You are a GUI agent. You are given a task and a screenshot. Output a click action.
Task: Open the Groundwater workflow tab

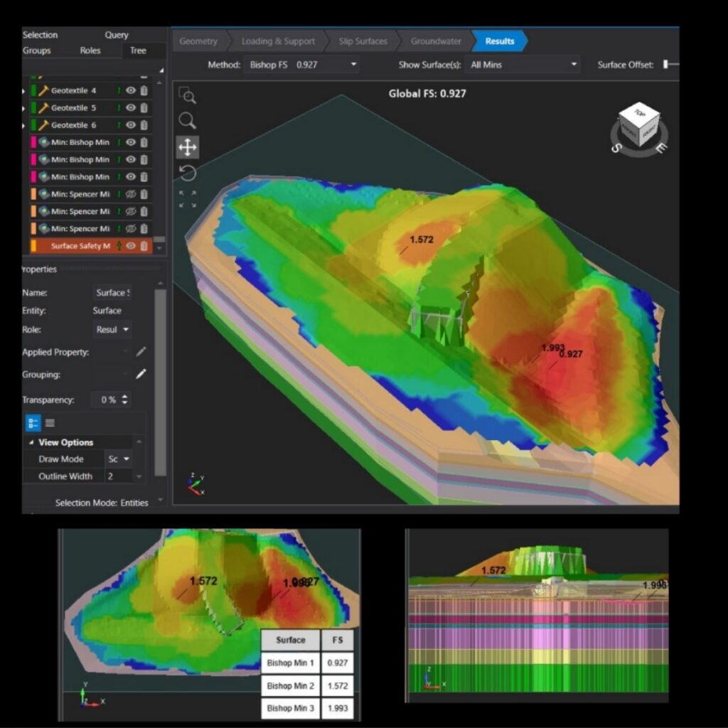436,41
